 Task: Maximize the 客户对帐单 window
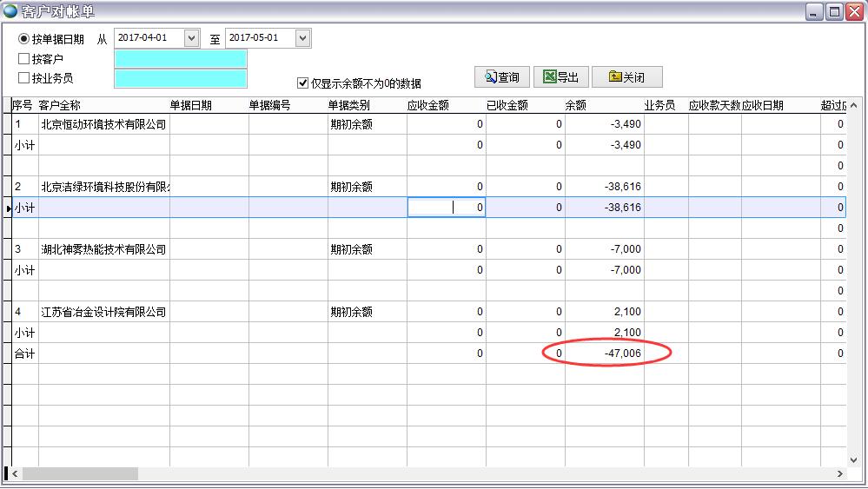[833, 11]
